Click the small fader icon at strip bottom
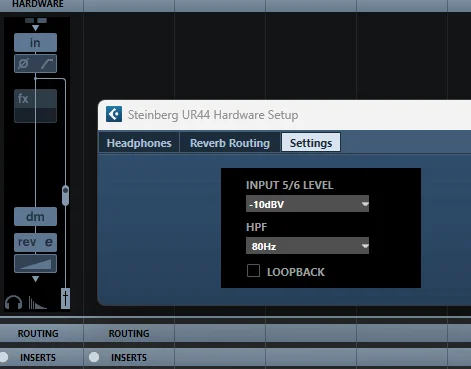The width and height of the screenshot is (471, 369). (65, 298)
